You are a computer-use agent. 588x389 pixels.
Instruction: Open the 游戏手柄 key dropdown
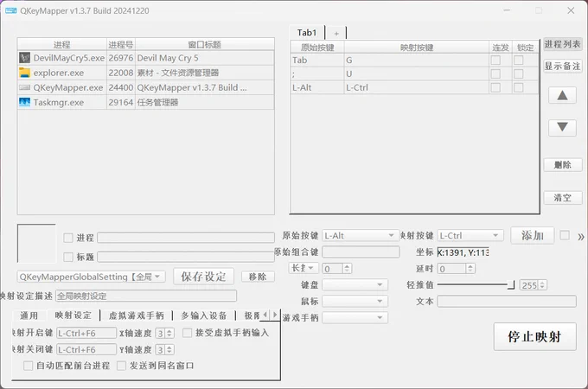coord(355,318)
